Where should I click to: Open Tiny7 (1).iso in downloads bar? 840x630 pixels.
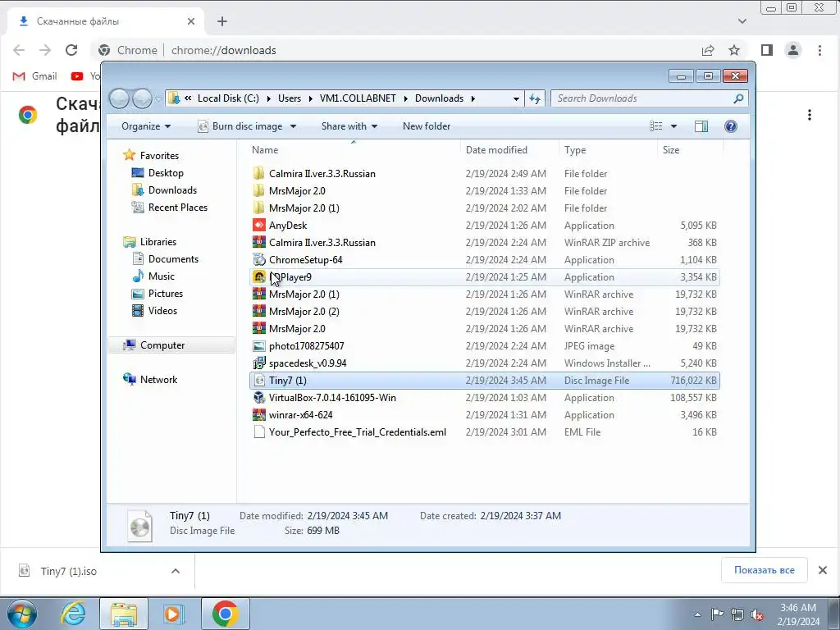69,571
